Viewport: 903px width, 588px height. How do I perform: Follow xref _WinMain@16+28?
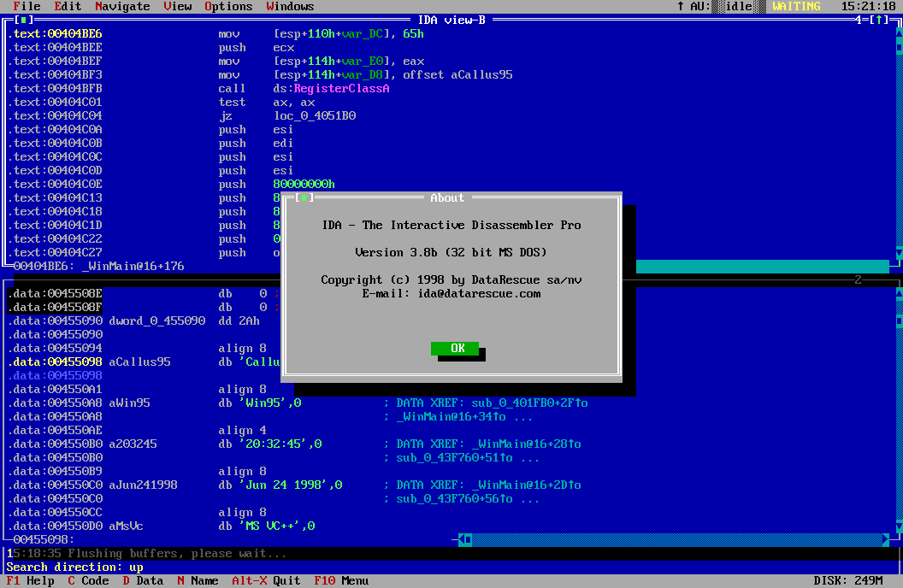point(526,444)
